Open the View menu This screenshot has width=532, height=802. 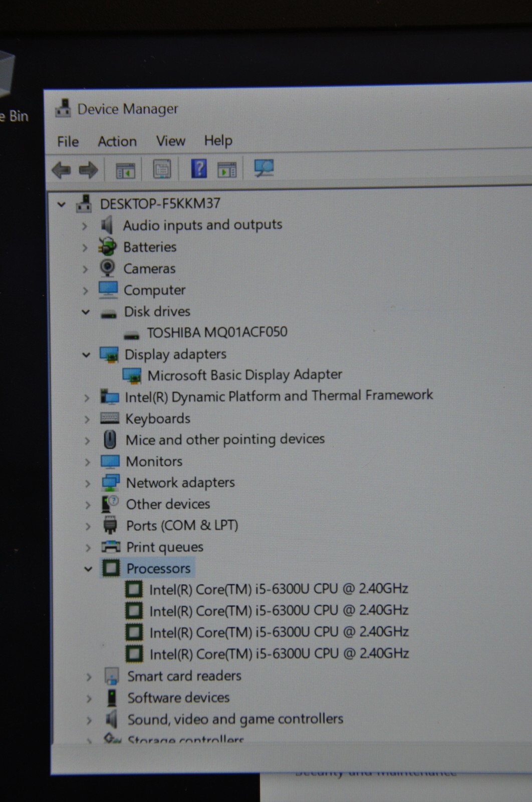point(171,141)
